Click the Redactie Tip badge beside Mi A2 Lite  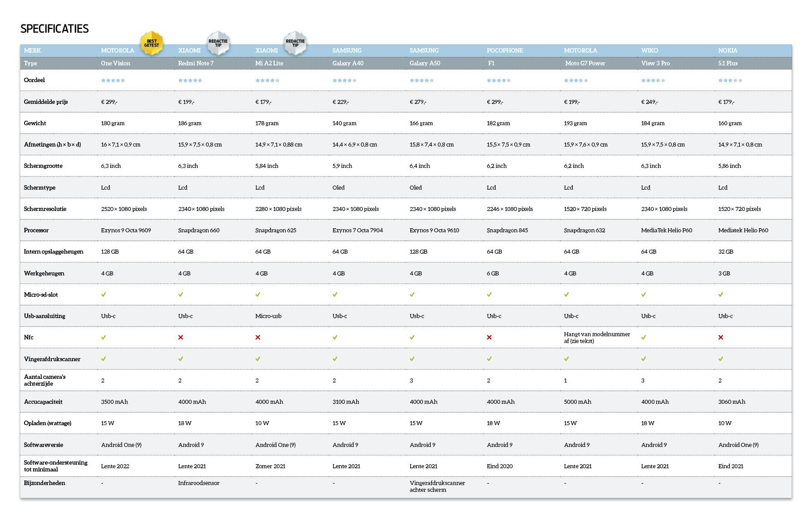295,44
